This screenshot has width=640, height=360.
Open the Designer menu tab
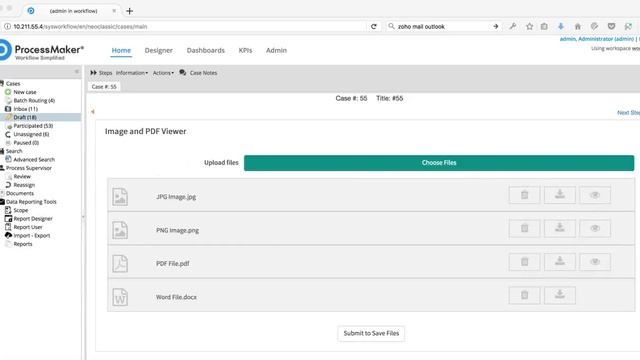point(158,50)
